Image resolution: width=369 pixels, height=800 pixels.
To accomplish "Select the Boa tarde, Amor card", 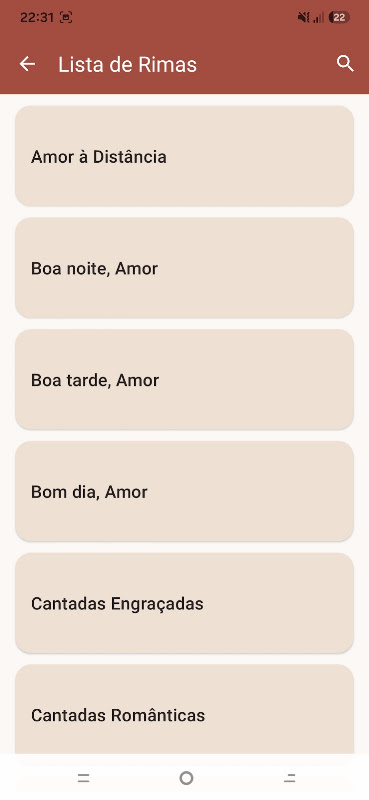I will 184,380.
